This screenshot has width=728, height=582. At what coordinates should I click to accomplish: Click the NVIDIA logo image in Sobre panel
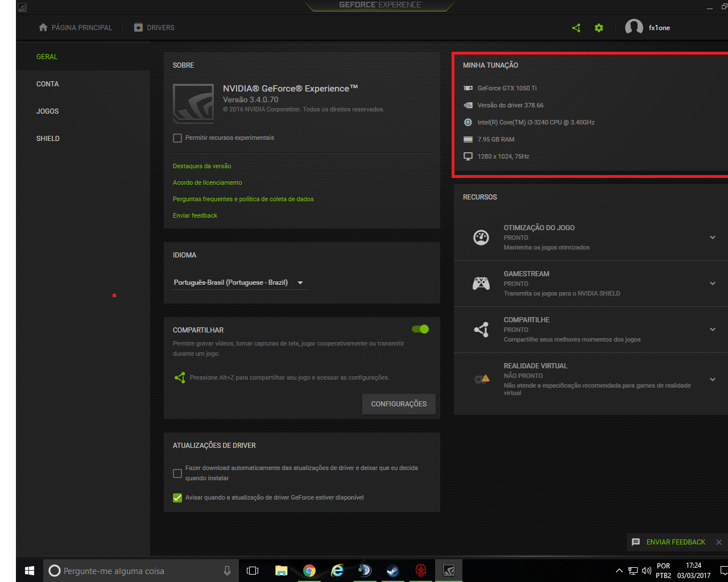tap(193, 103)
